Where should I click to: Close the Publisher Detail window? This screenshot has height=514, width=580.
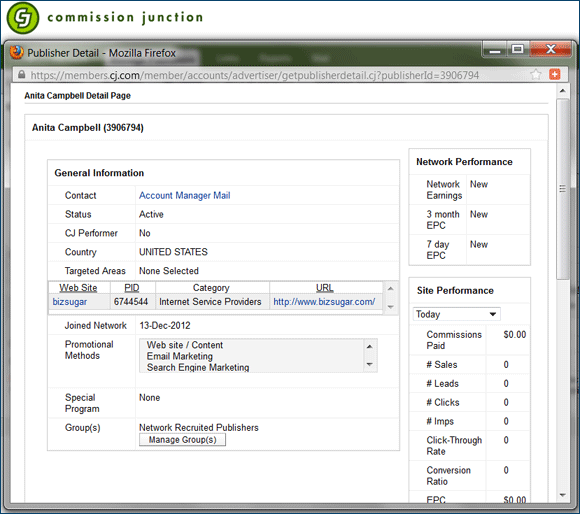550,49
